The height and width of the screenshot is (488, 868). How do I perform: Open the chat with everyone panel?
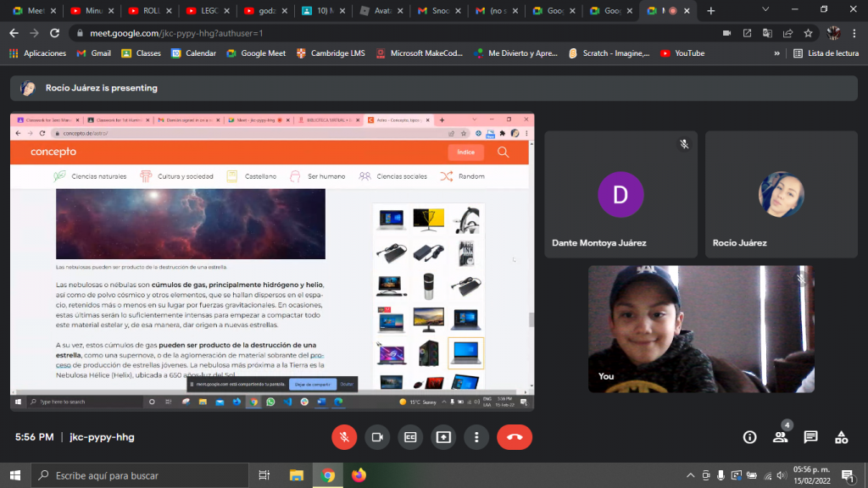point(810,437)
